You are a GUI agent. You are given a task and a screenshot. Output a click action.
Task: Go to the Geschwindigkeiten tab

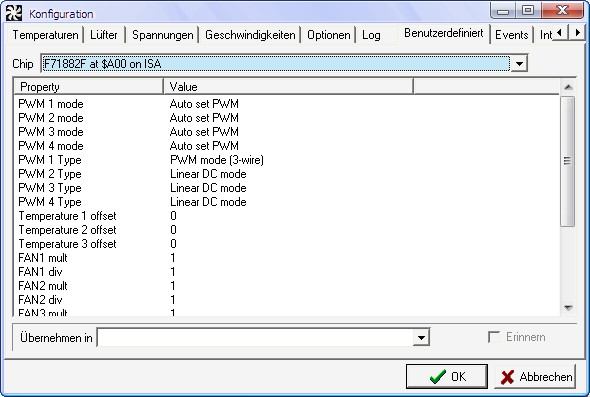tap(250, 35)
